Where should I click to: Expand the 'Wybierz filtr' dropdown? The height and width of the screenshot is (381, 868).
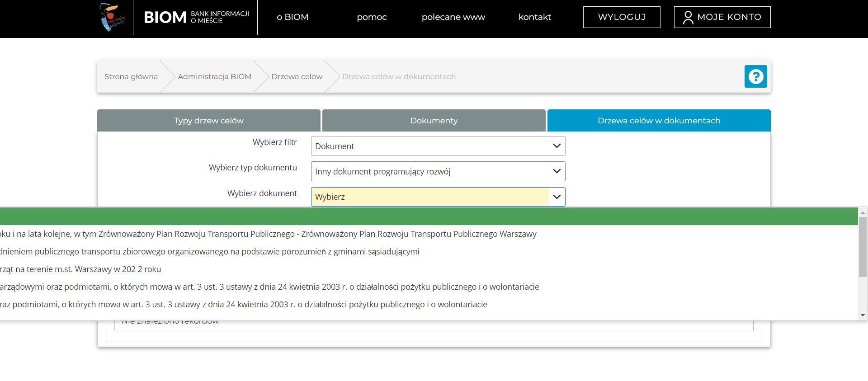(438, 146)
